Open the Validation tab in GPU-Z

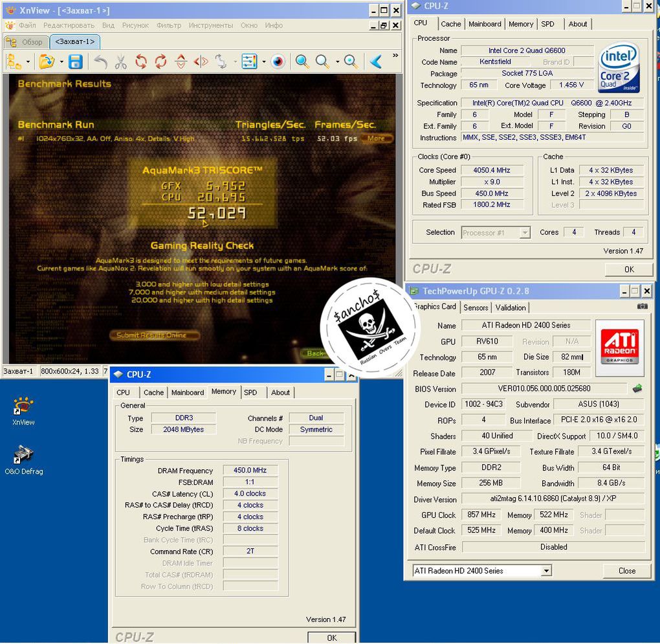[x=511, y=307]
